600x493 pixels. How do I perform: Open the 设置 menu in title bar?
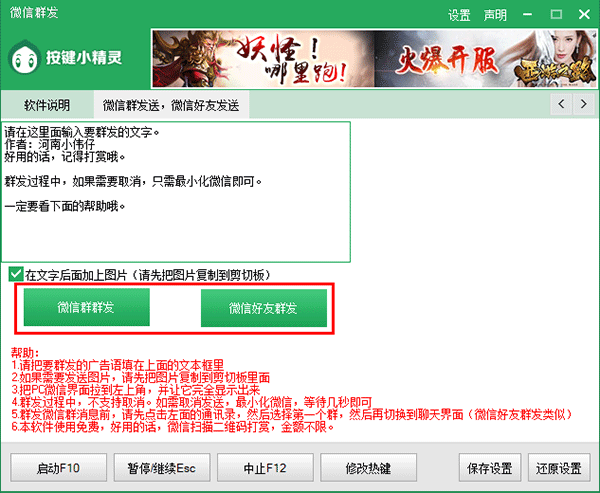[x=459, y=15]
